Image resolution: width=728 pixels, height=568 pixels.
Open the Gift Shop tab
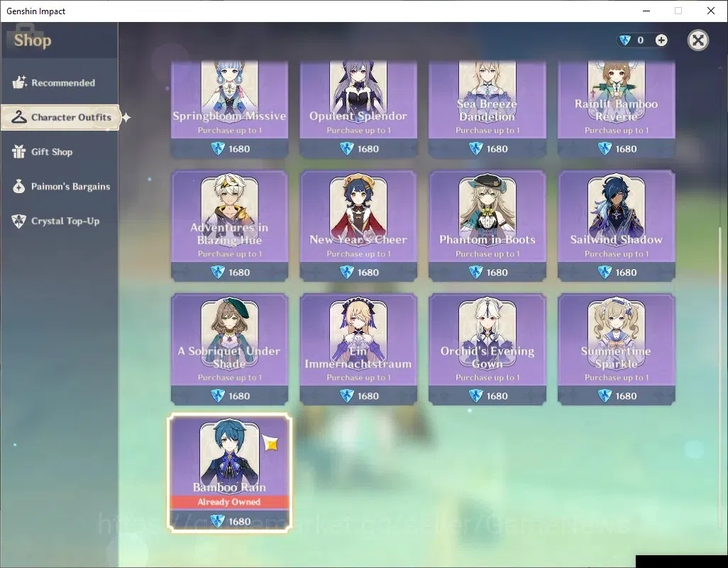click(60, 152)
